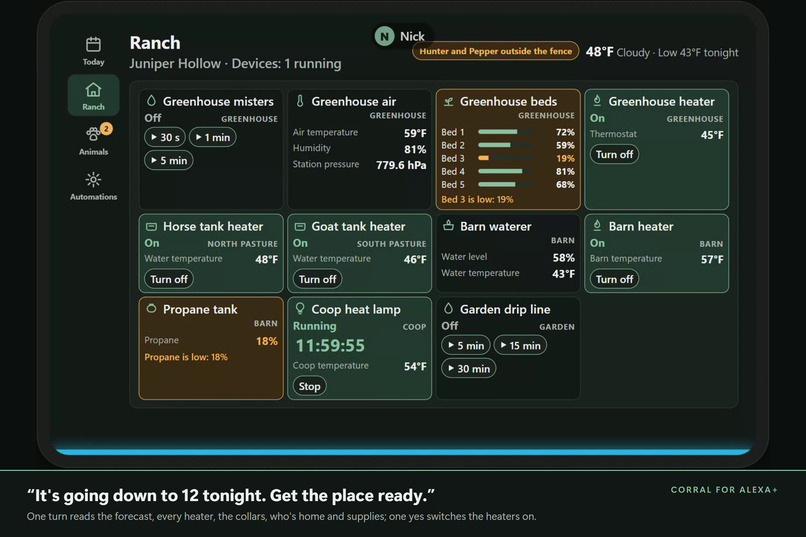
Task: Click the Air temperature 59°F reading
Action: pyautogui.click(x=359, y=133)
